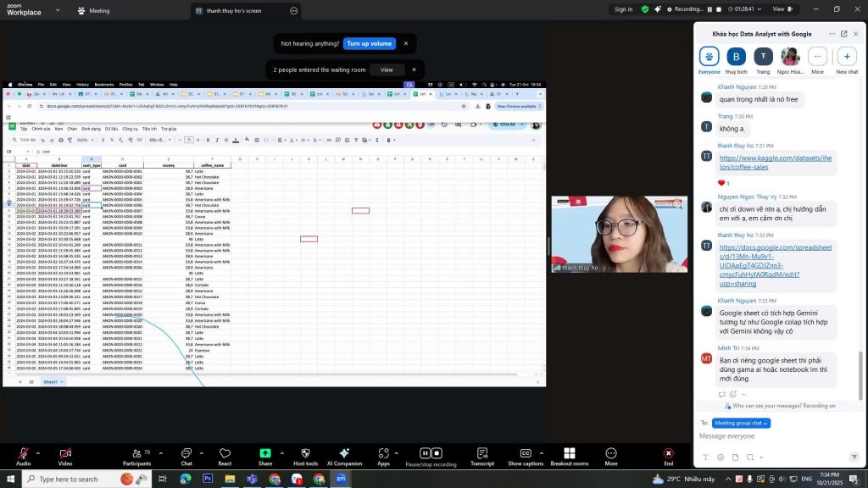Image resolution: width=868 pixels, height=488 pixels.
Task: Open More options in meeting toolbar
Action: pyautogui.click(x=611, y=457)
